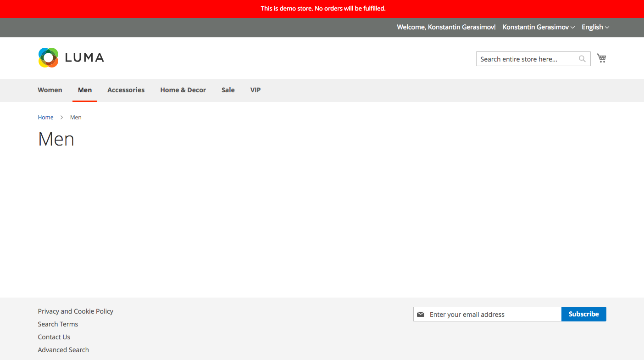Image resolution: width=644 pixels, height=360 pixels.
Task: Visit the Search Terms page
Action: tap(58, 324)
